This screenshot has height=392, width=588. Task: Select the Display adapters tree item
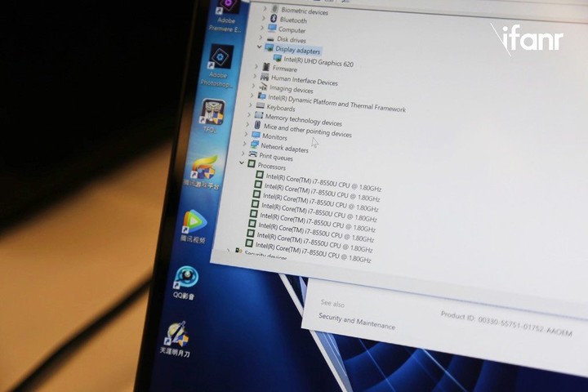click(298, 51)
